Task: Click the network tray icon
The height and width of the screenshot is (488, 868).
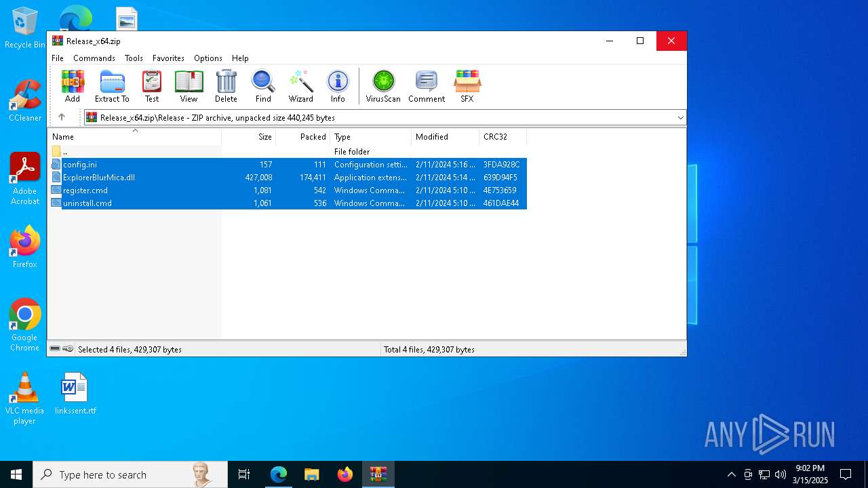Action: click(x=764, y=474)
